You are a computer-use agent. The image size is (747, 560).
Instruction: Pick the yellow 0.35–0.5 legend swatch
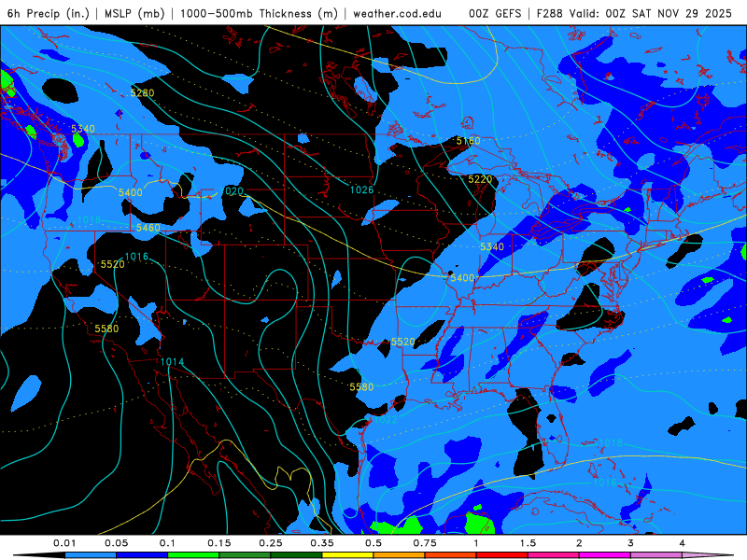[347, 555]
